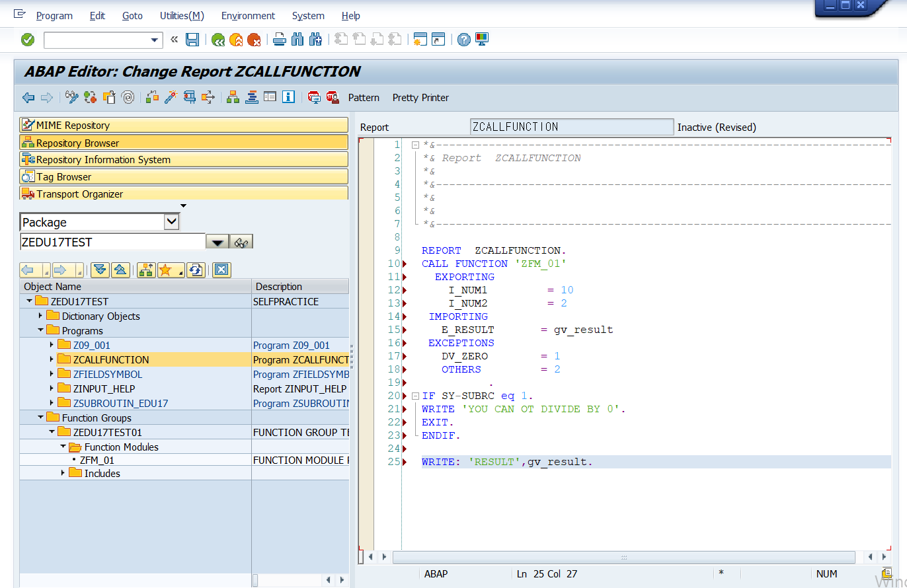Expand the Includes folder node
Image resolution: width=907 pixels, height=588 pixels.
(63, 473)
